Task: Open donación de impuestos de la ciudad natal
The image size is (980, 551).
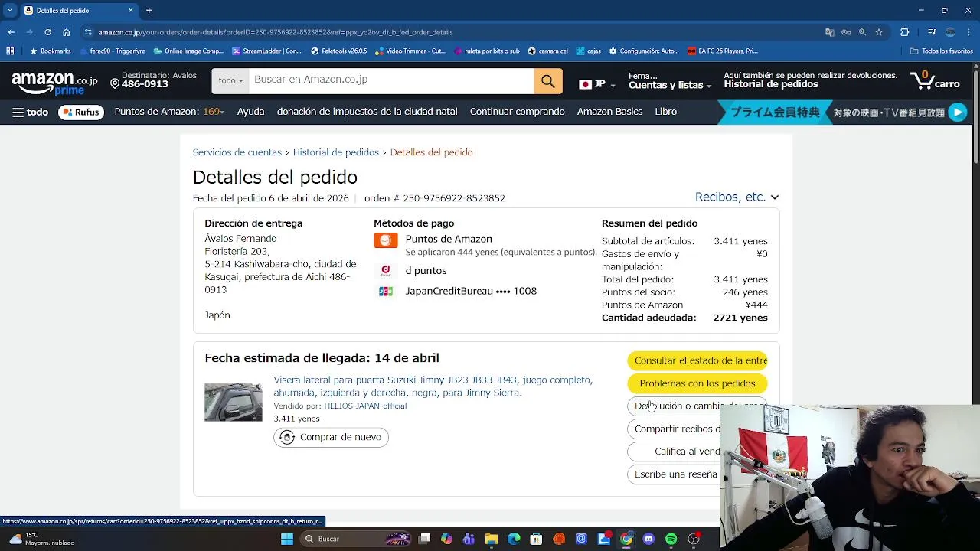Action: pos(367,112)
